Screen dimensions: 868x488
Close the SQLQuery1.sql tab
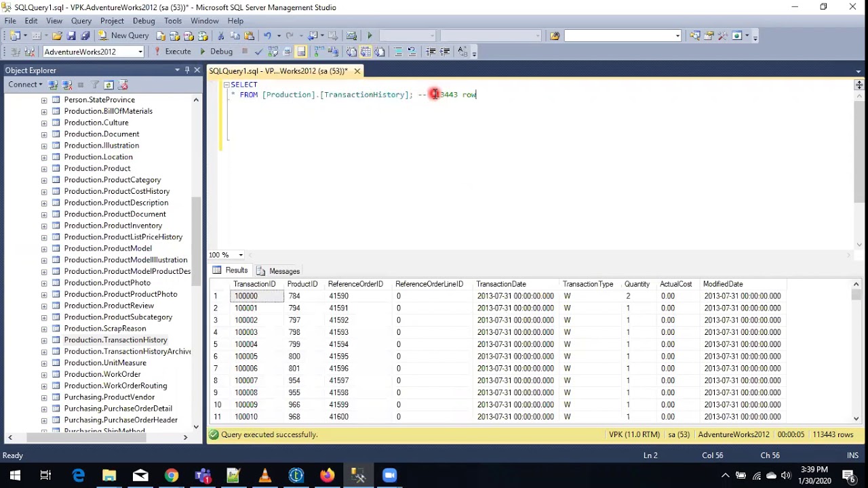pyautogui.click(x=357, y=70)
